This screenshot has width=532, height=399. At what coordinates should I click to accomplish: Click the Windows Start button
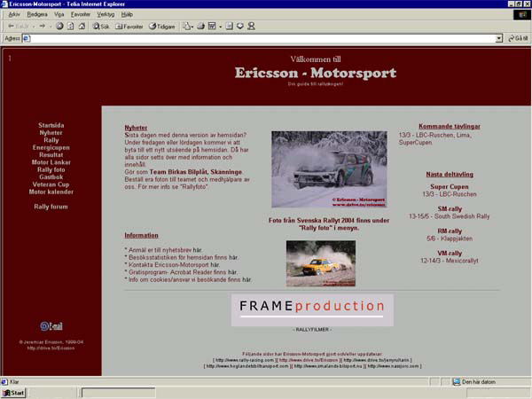pos(13,393)
